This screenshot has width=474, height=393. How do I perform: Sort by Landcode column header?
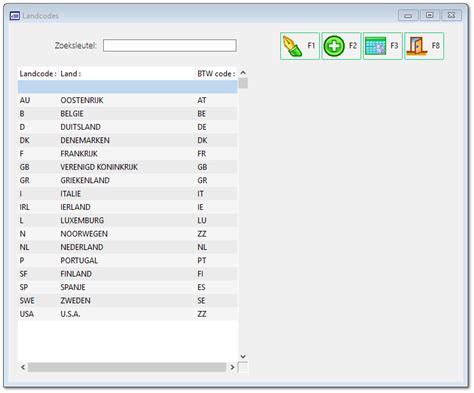pyautogui.click(x=38, y=74)
